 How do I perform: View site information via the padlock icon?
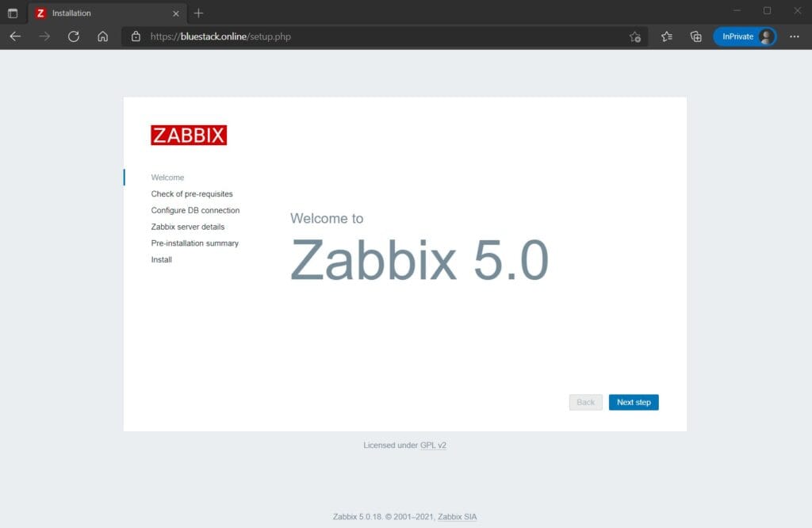pos(136,36)
